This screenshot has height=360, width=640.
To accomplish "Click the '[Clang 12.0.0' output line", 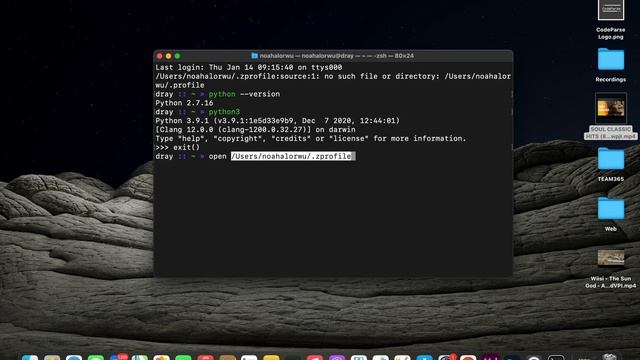I will click(255, 130).
